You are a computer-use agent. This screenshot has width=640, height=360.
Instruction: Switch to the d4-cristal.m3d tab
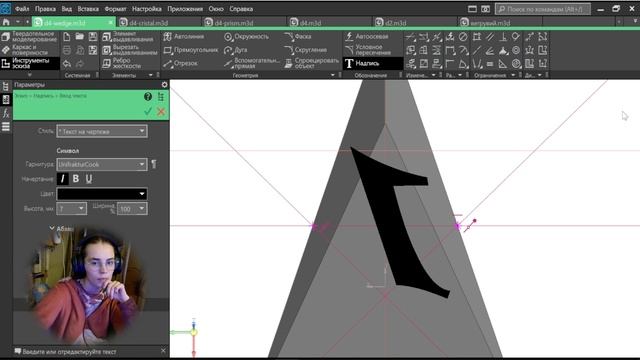click(x=158, y=23)
